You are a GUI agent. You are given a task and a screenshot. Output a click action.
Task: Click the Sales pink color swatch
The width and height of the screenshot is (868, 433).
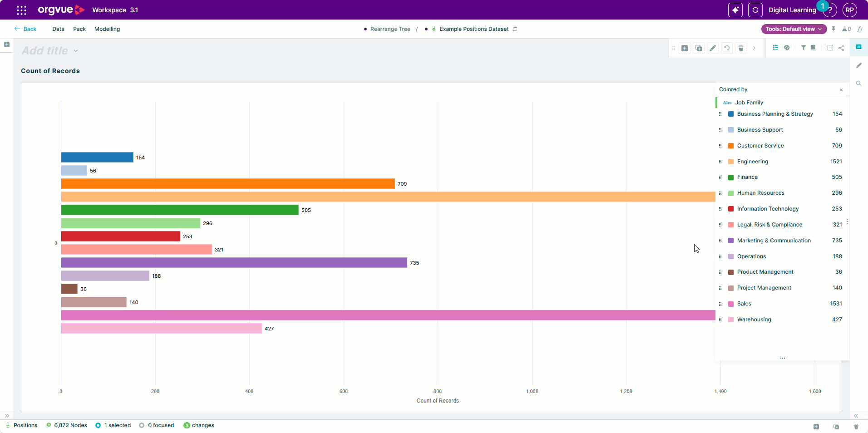731,304
